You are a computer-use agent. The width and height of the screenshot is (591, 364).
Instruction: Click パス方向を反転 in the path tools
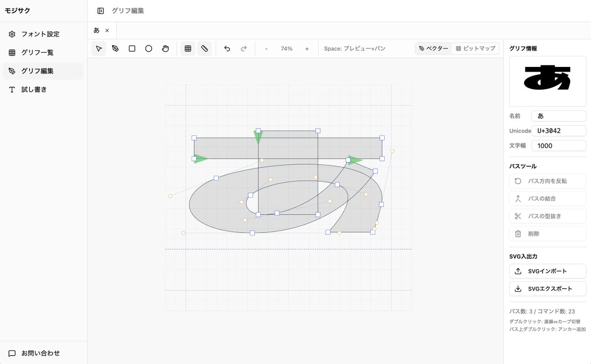point(547,181)
